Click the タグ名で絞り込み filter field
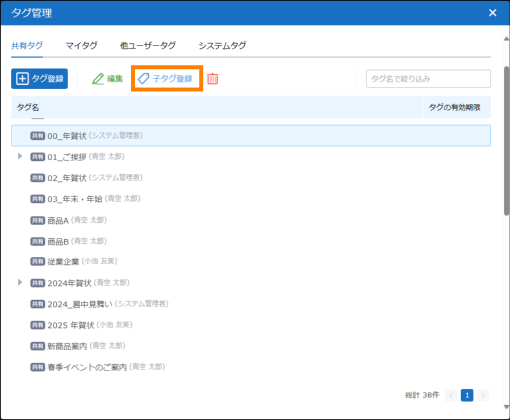The height and width of the screenshot is (420, 510). coord(428,79)
